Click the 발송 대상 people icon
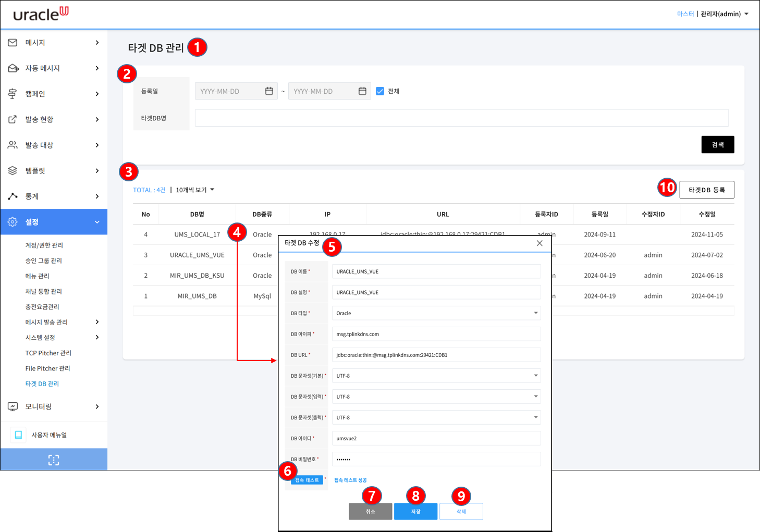This screenshot has width=760, height=532. [13, 145]
